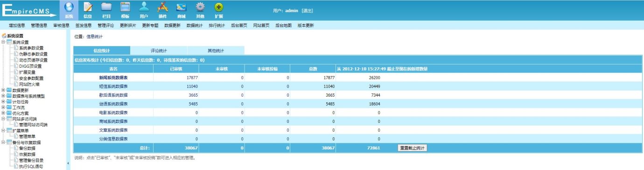Switch to the 评论统计 tab
This screenshot has height=170, width=644.
(159, 50)
